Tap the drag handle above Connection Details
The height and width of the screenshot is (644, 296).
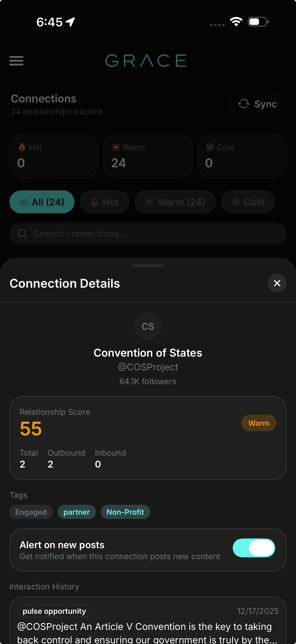coord(148,265)
